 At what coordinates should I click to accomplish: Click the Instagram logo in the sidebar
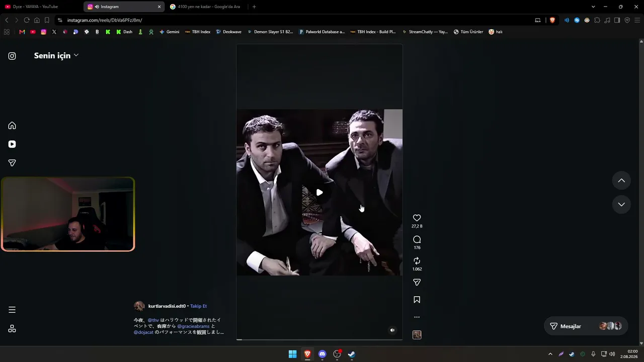[12, 56]
